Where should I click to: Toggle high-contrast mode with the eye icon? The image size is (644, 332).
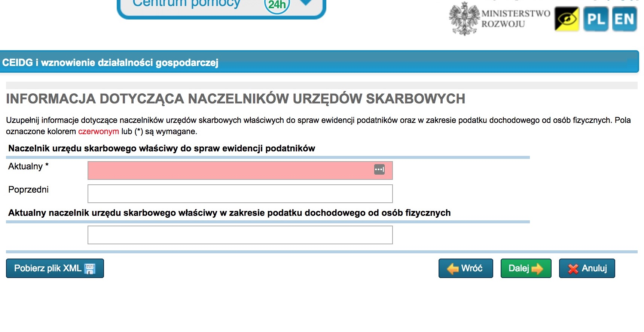(567, 19)
